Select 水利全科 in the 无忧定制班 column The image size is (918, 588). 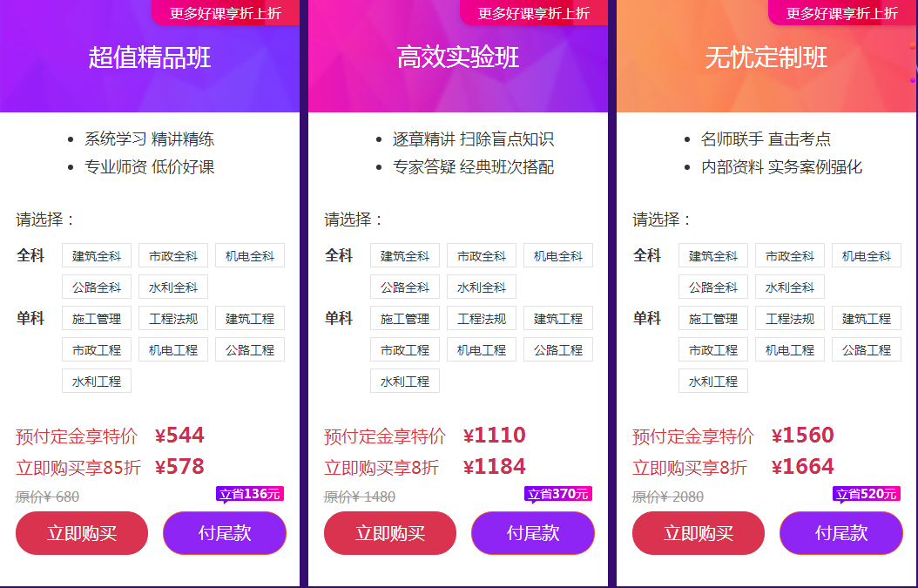[788, 287]
